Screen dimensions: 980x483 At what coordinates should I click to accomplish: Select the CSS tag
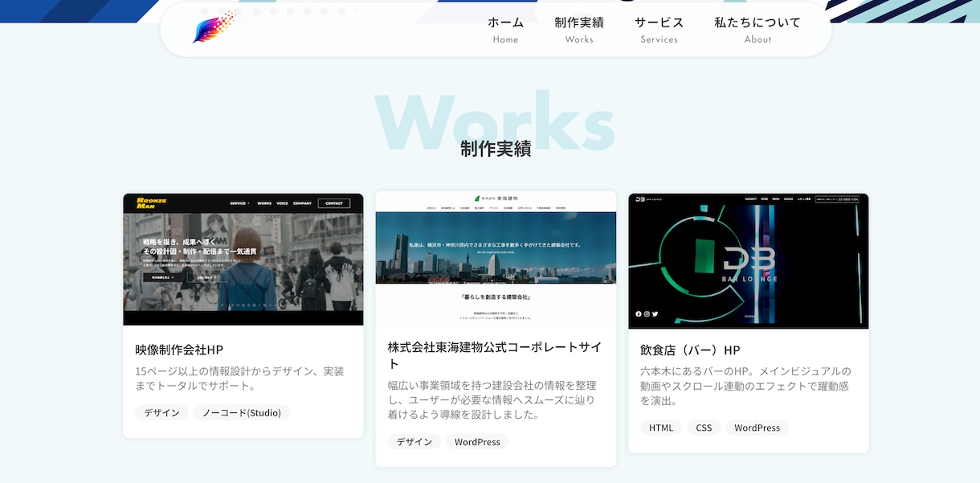tap(704, 428)
